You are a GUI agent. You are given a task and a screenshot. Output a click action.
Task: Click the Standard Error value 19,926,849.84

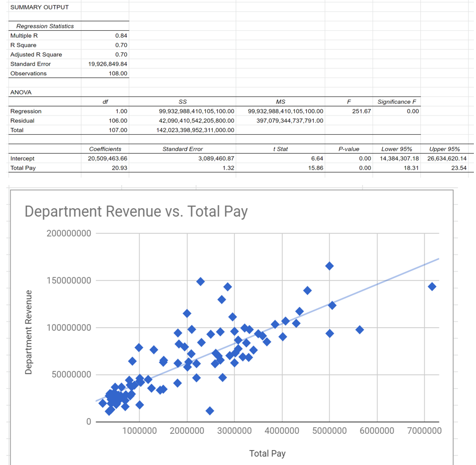pyautogui.click(x=106, y=64)
